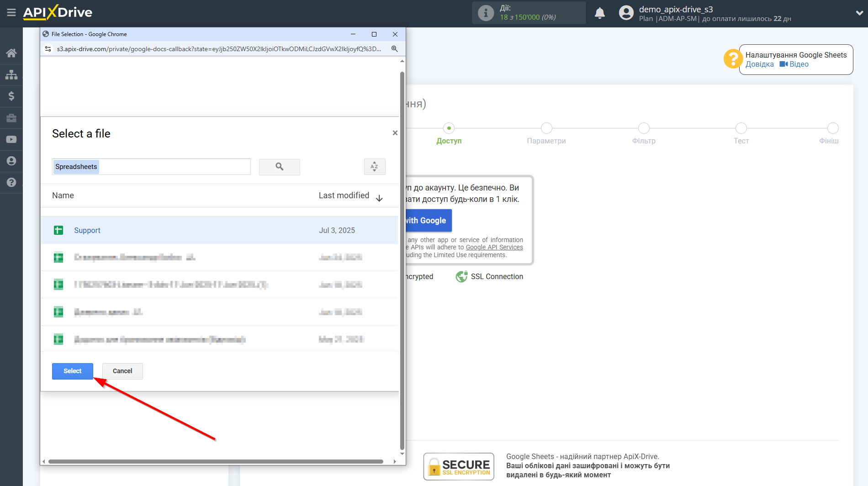This screenshot has height=486, width=868.
Task: Click the info icon beside the actions counter
Action: pyautogui.click(x=486, y=13)
